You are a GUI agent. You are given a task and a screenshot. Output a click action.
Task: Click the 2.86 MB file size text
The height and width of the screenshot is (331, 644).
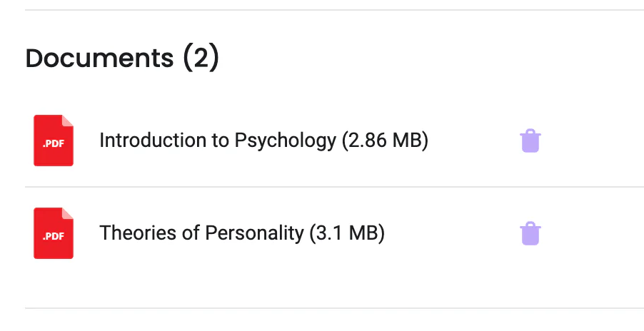(x=385, y=141)
